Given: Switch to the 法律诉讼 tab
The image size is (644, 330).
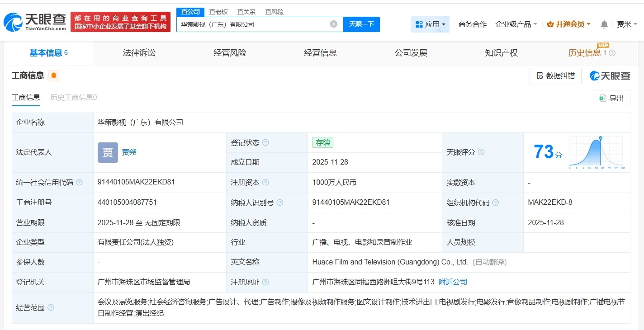Looking at the screenshot, I should click(x=138, y=52).
